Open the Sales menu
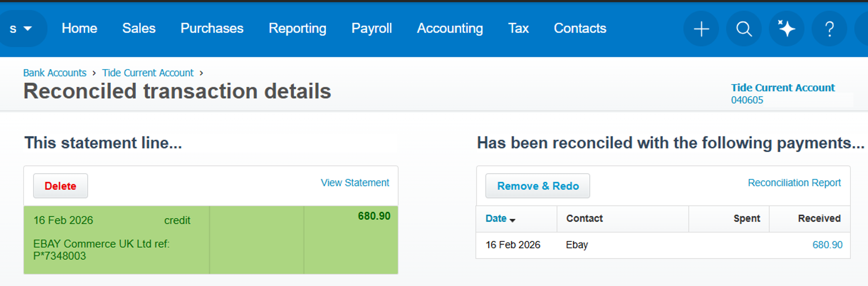 pyautogui.click(x=139, y=28)
